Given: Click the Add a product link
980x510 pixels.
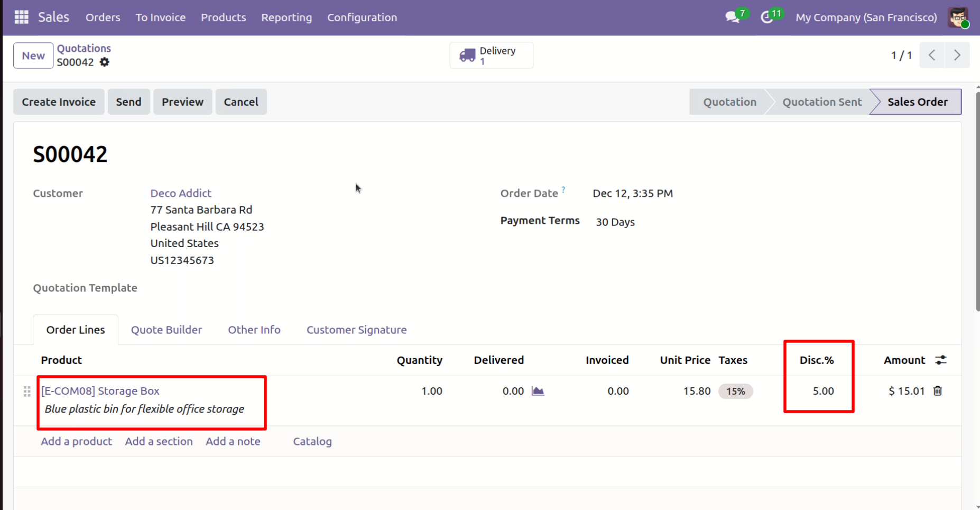Looking at the screenshot, I should coord(77,441).
